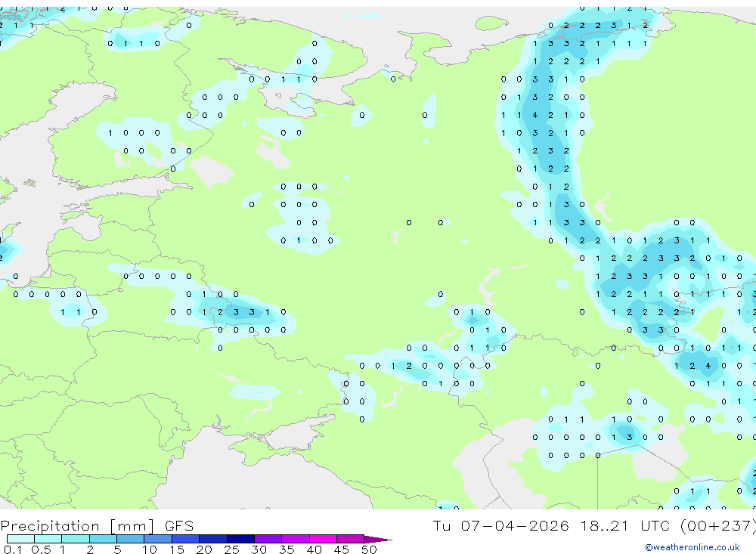Select the 2–5 mm legend color swatch
The image size is (756, 554).
(103, 539)
